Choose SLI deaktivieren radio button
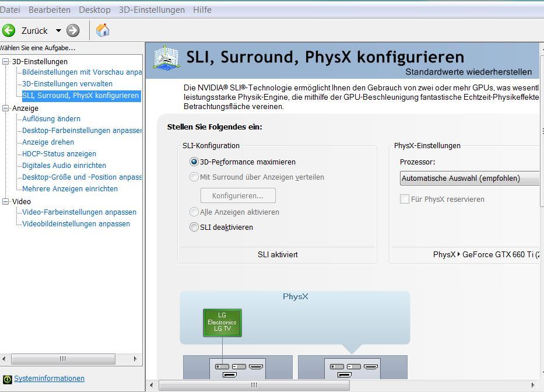The width and height of the screenshot is (544, 392). (194, 227)
